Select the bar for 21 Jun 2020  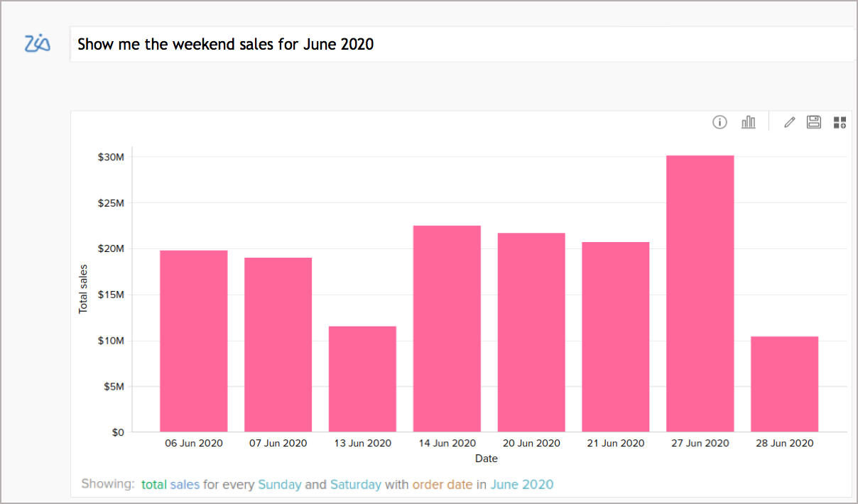click(615, 337)
